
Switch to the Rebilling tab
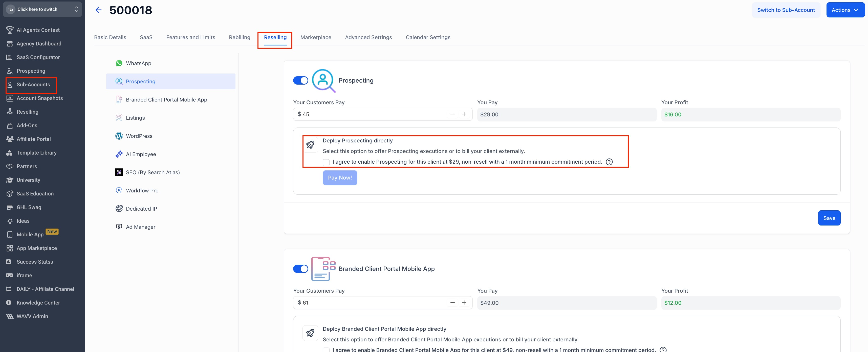(239, 37)
